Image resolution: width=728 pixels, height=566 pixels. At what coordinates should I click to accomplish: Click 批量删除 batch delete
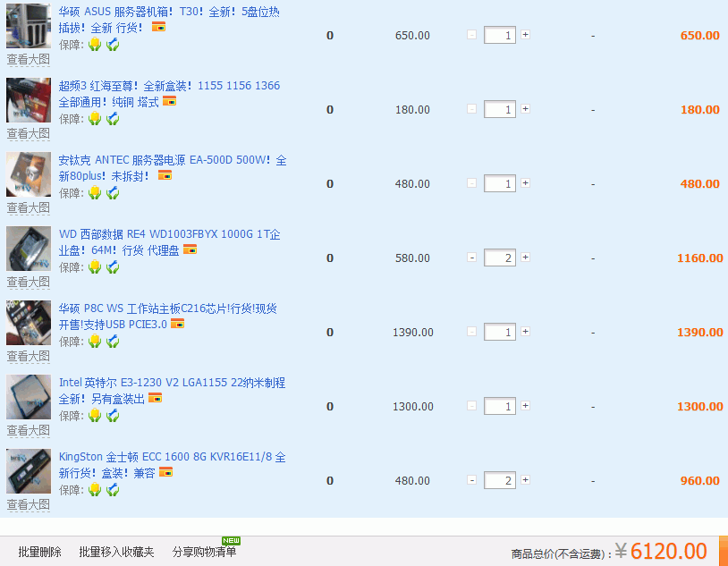point(39,552)
